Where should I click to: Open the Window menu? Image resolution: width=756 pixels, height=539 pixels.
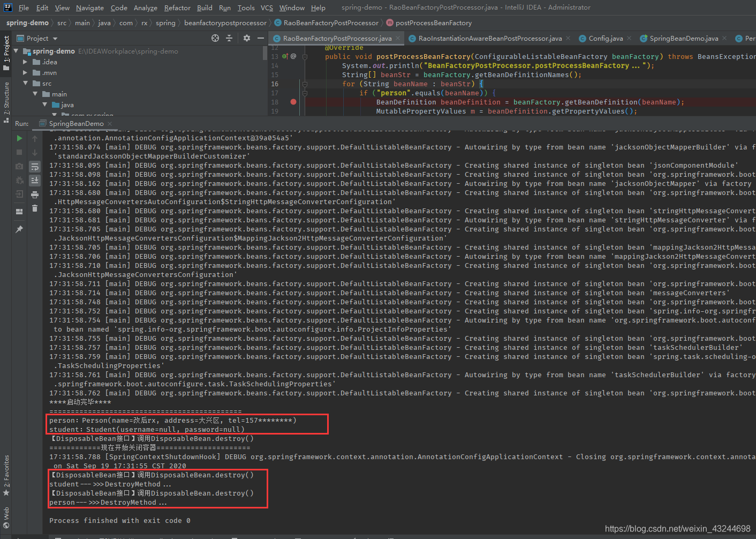tap(292, 8)
